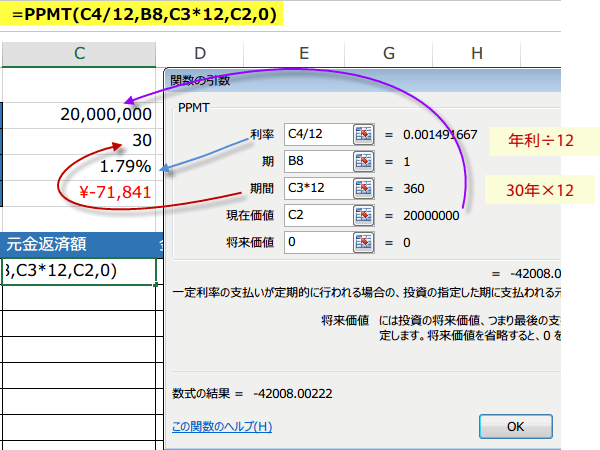Click the 期間 input field containing C3*12
The height and width of the screenshot is (450, 600).
click(318, 188)
